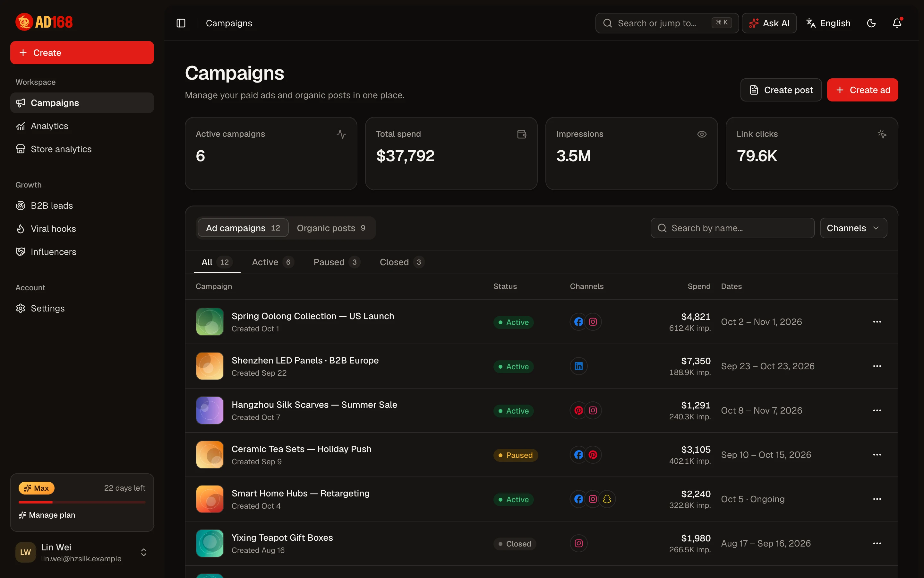Click the Impressions eye icon
Viewport: 924px width, 578px height.
pyautogui.click(x=702, y=134)
